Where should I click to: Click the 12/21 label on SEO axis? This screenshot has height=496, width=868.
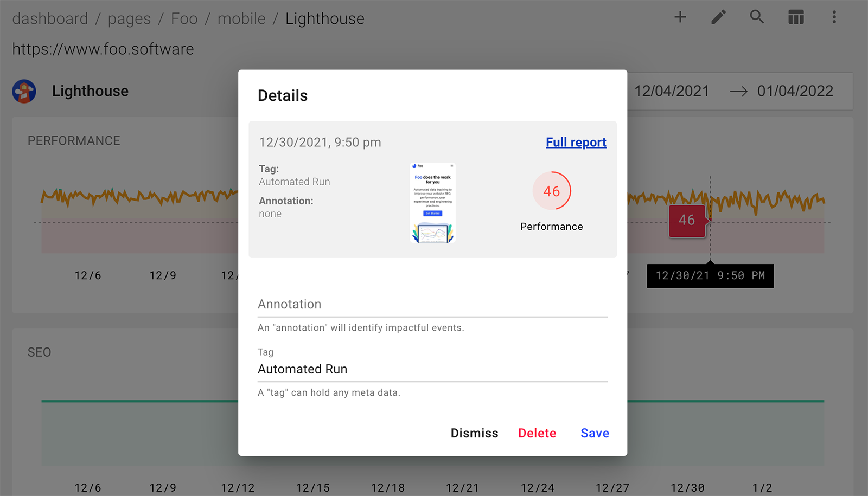click(x=463, y=488)
